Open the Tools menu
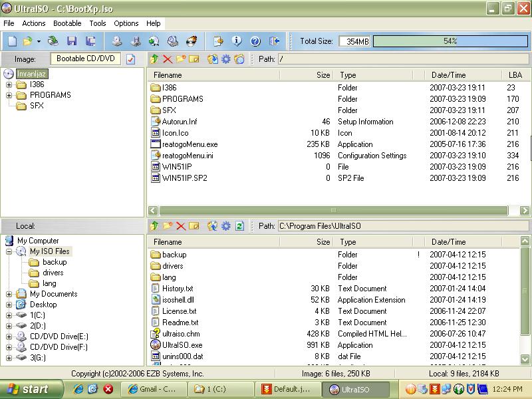The width and height of the screenshot is (532, 399). [98, 23]
